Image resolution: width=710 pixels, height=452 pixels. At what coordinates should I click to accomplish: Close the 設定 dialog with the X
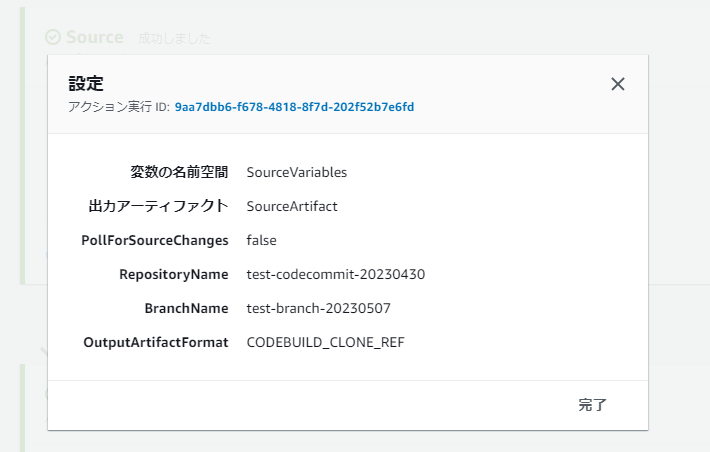[618, 84]
